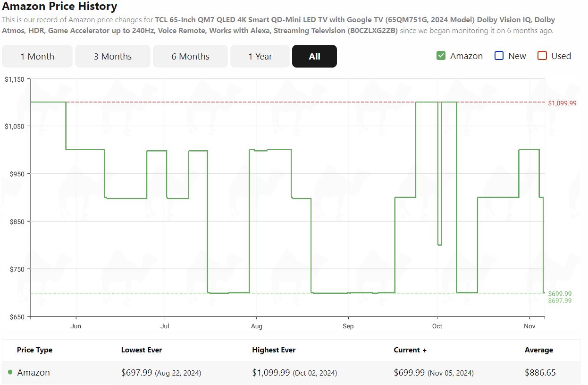The image size is (588, 385).
Task: Switch to the 6 Months range
Action: click(x=190, y=56)
